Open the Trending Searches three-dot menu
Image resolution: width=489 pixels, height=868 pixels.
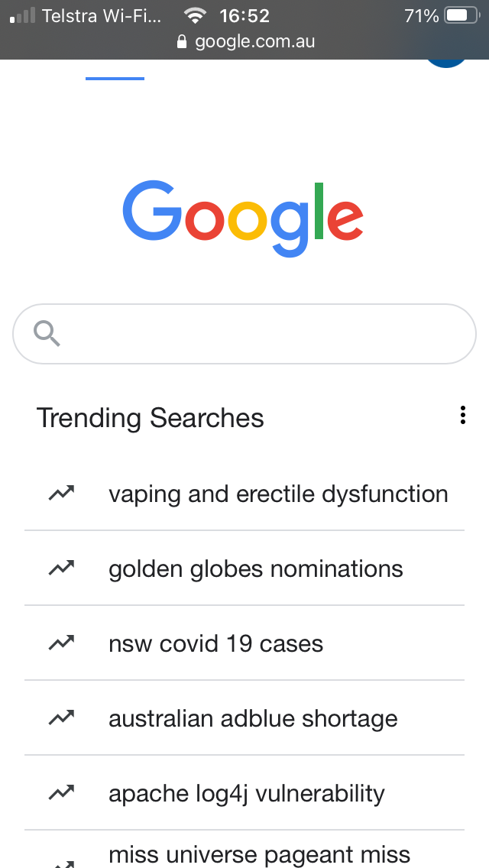[462, 415]
